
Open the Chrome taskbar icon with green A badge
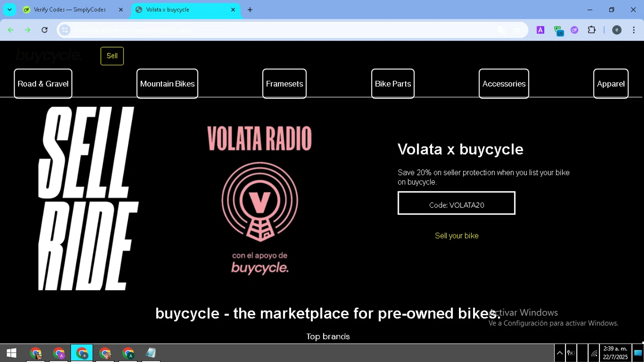point(128,353)
